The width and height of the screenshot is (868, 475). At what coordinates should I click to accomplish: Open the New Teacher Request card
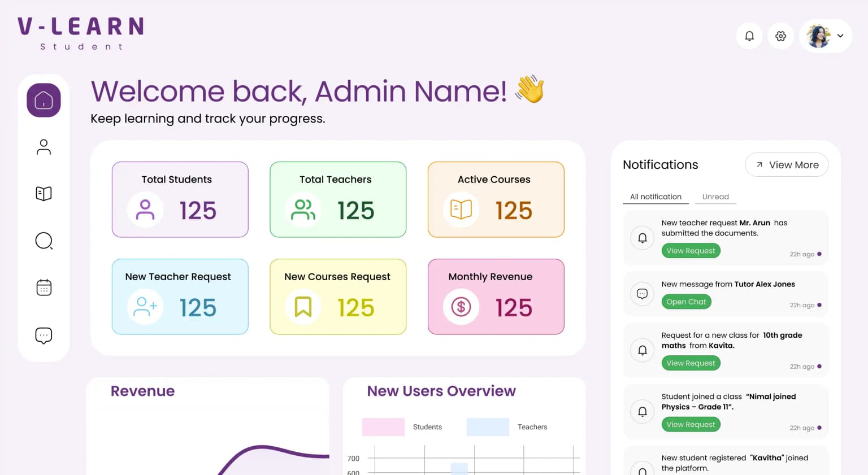point(180,297)
